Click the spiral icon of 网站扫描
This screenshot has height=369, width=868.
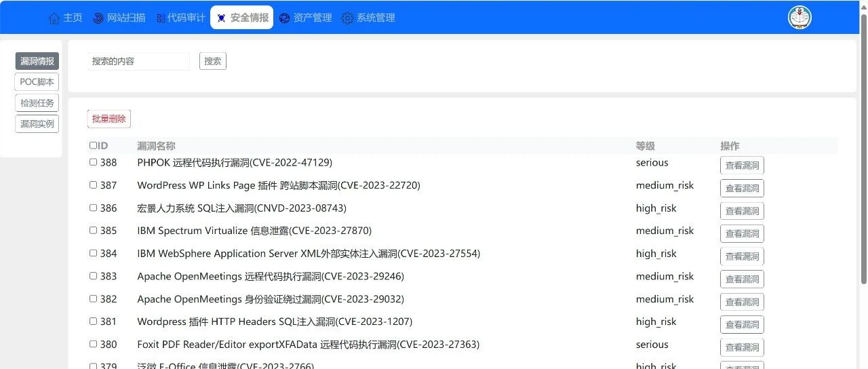click(x=98, y=18)
